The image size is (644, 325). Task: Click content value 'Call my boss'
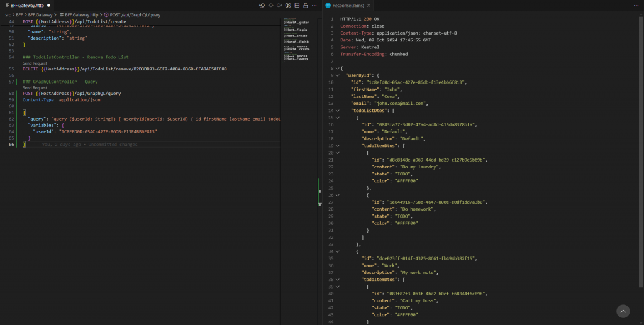click(x=418, y=300)
